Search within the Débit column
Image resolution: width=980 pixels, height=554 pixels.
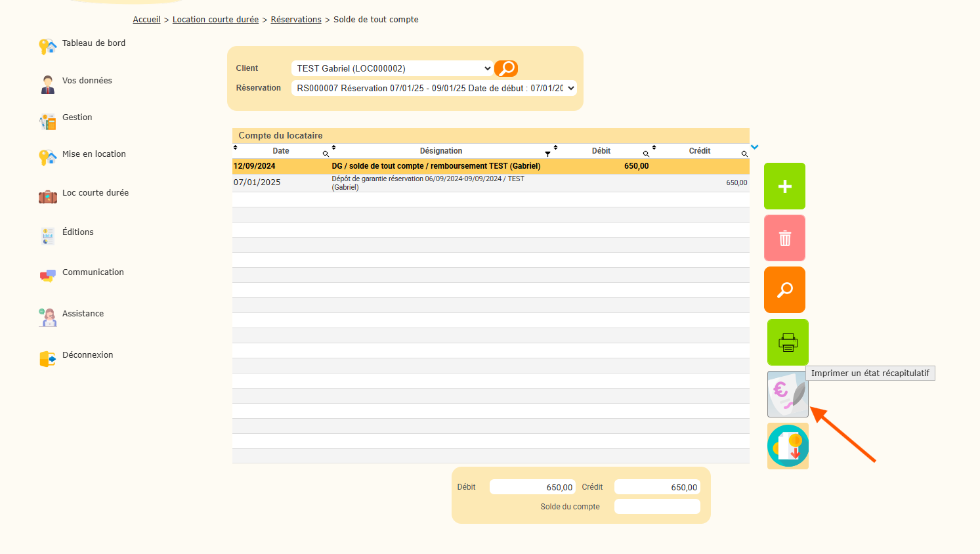tap(646, 154)
